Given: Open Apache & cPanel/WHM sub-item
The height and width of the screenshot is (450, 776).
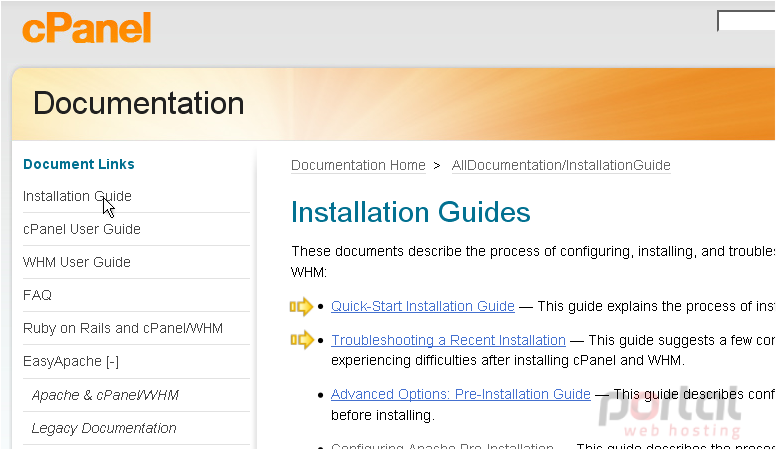Looking at the screenshot, I should (105, 395).
